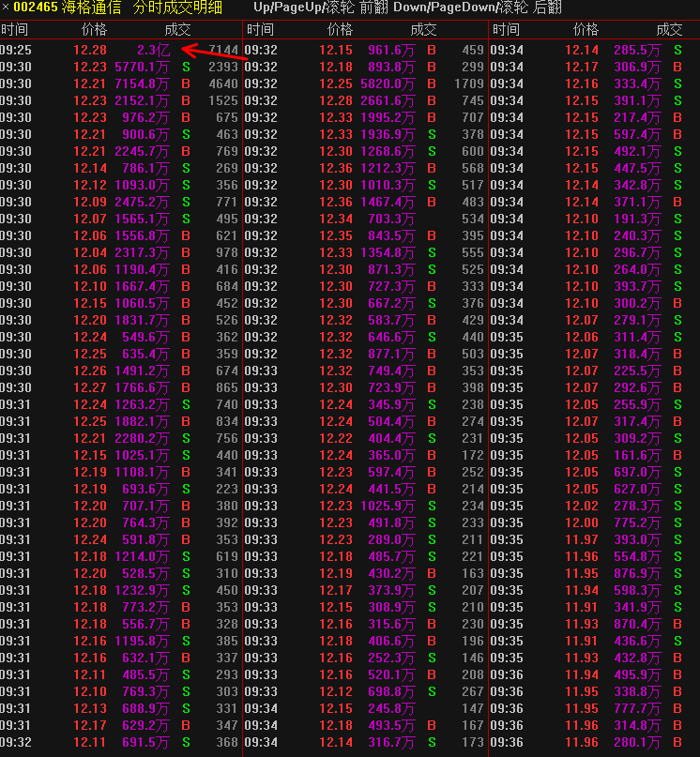This screenshot has width=700, height=757.
Task: Click the 333.4万 amount cell
Action: [637, 84]
